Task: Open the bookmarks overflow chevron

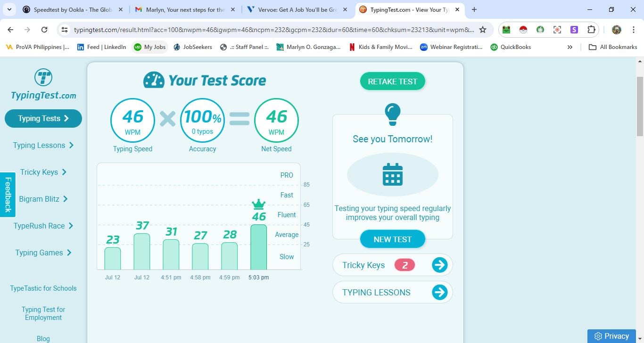Action: (570, 47)
